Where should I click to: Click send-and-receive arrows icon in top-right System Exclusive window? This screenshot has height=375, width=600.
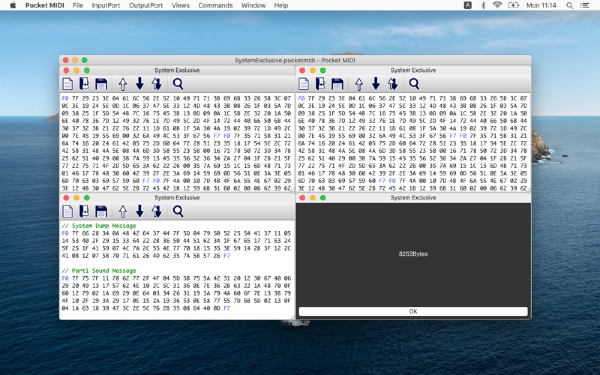(x=393, y=84)
